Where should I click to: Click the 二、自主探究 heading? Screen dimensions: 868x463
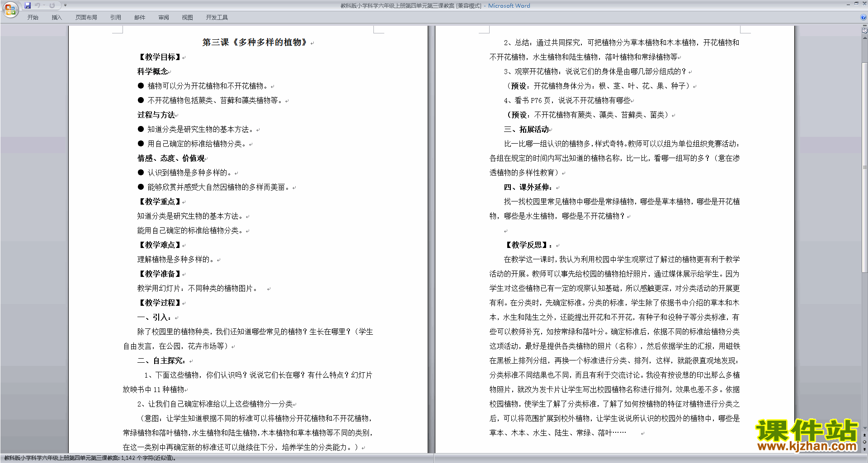coord(162,360)
